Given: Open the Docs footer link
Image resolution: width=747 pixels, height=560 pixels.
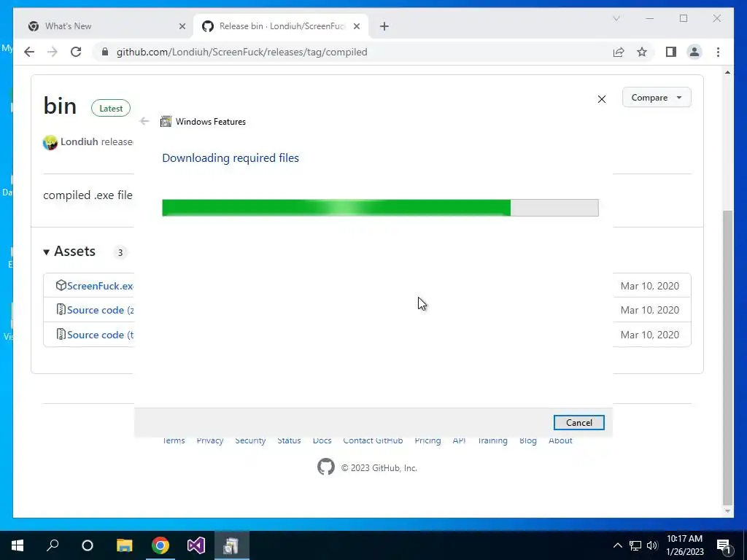Looking at the screenshot, I should pyautogui.click(x=322, y=440).
